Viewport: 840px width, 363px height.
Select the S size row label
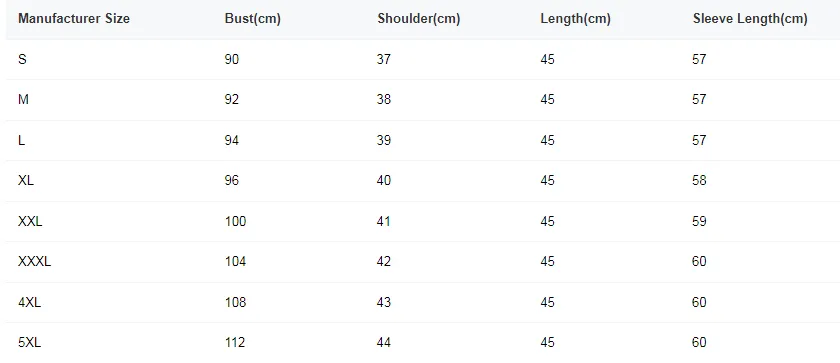point(22,59)
